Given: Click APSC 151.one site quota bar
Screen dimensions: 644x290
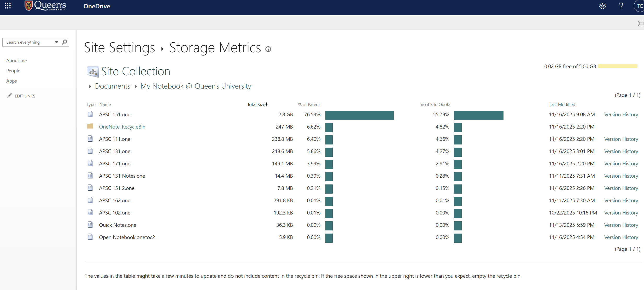Looking at the screenshot, I should [x=478, y=115].
